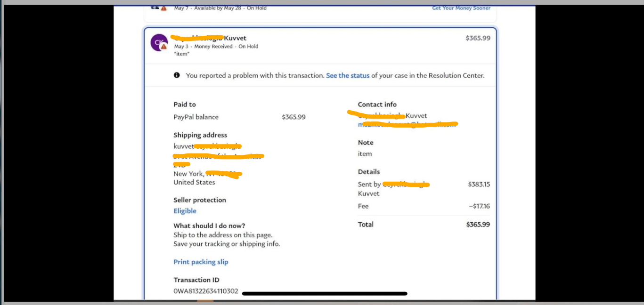Click the redacted email under Contact info
644x305 pixels.
(407, 125)
